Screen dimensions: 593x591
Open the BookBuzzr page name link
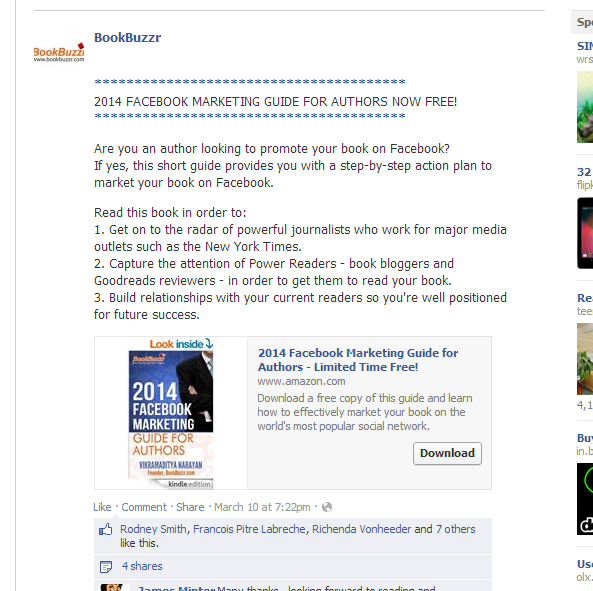[127, 37]
